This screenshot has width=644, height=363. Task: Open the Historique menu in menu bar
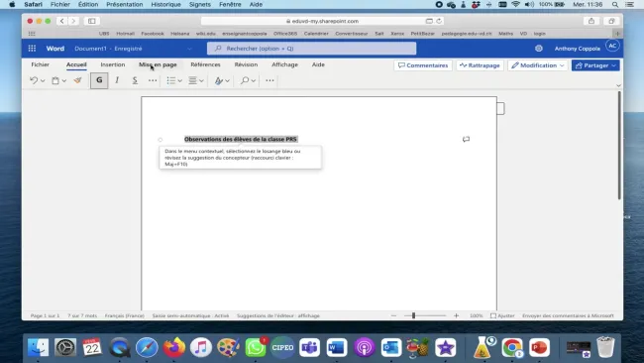point(165,5)
